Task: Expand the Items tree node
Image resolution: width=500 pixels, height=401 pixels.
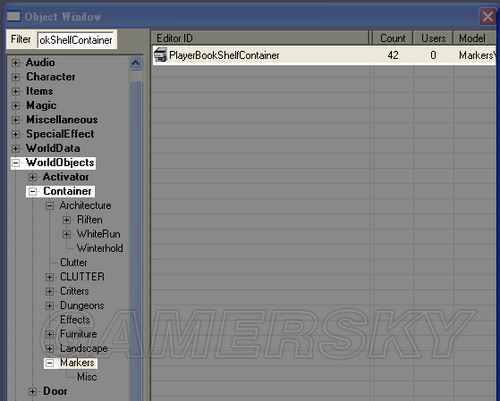Action: coord(15,91)
